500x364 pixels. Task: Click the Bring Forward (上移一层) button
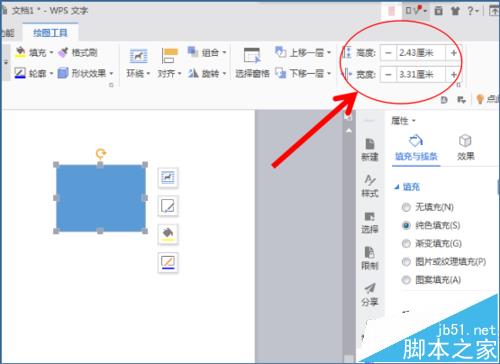pyautogui.click(x=303, y=52)
